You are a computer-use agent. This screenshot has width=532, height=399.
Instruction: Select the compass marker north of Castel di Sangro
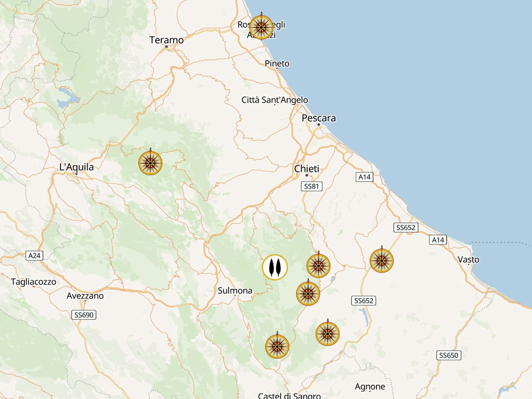[277, 346]
